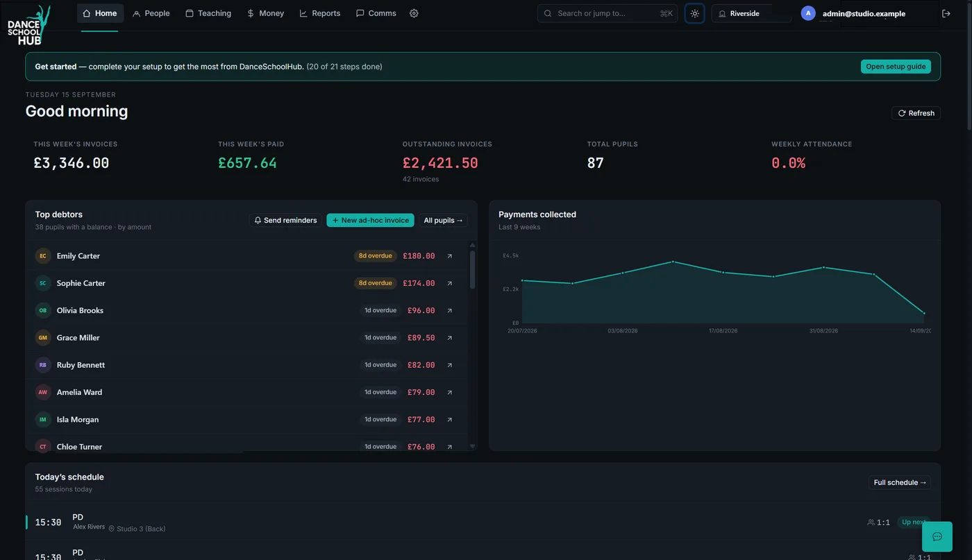
Task: Open Amelia Ward's debtor arrow icon
Action: (x=449, y=392)
